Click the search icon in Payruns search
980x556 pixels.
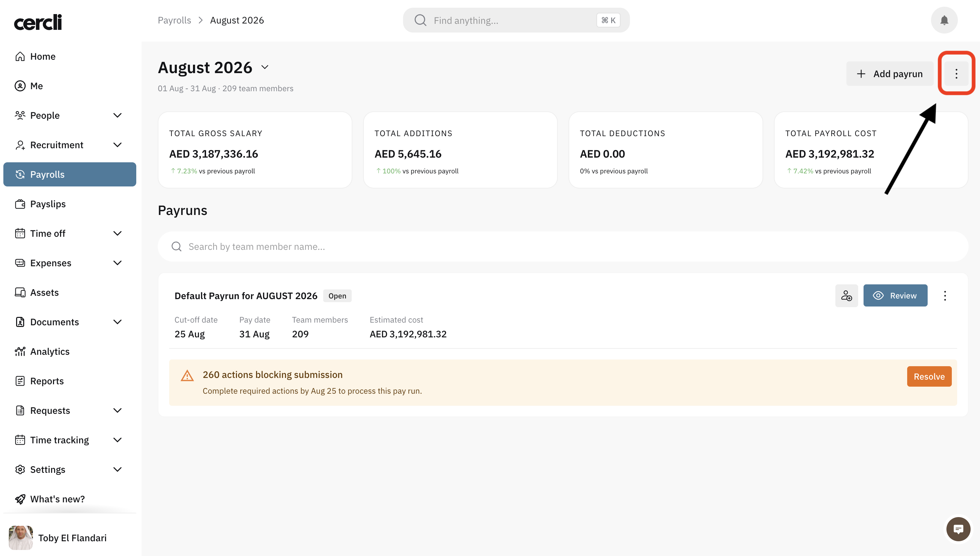click(177, 247)
